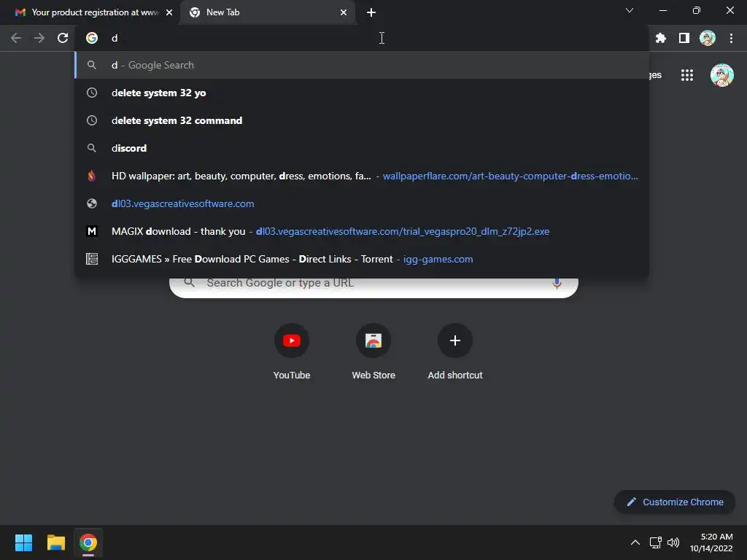747x560 pixels.
Task: Open a new tab with plus button
Action: (x=371, y=12)
